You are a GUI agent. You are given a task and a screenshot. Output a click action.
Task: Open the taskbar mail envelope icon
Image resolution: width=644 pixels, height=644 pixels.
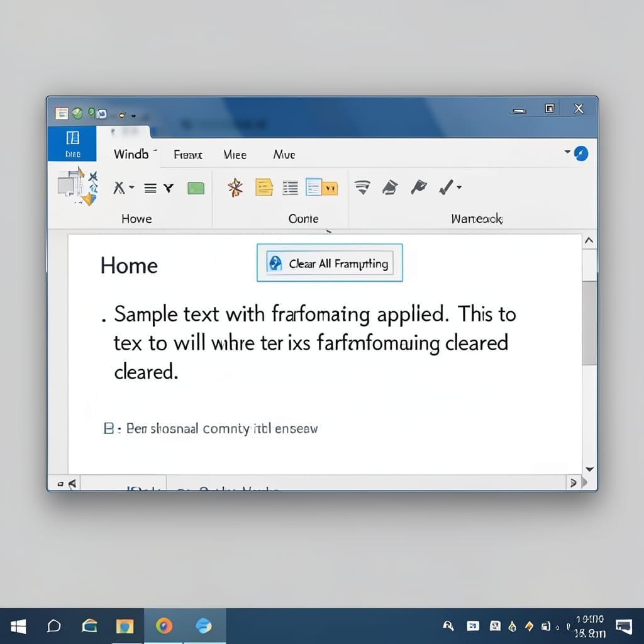click(89, 626)
